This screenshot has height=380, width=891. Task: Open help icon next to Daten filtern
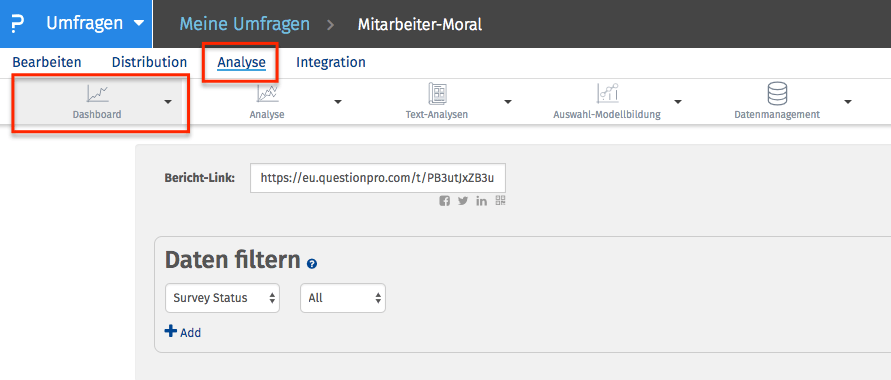click(x=311, y=264)
